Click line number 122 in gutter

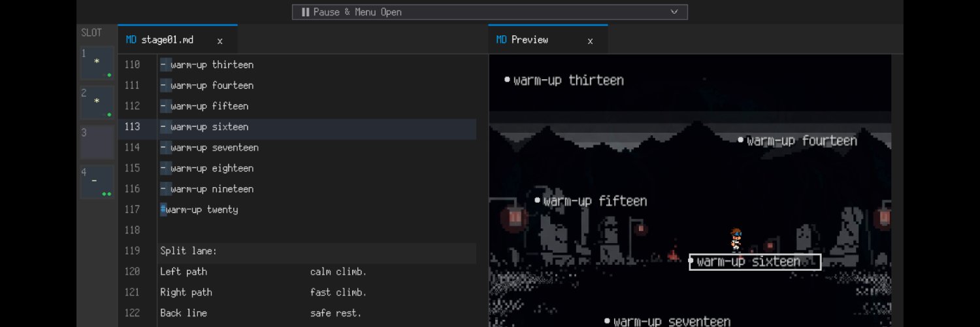click(x=132, y=313)
